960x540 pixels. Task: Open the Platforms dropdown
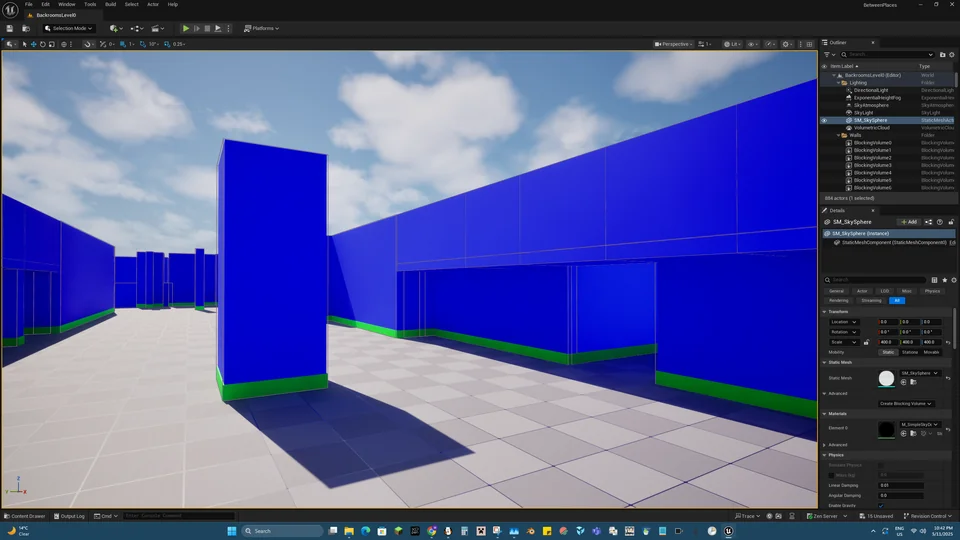coord(261,28)
